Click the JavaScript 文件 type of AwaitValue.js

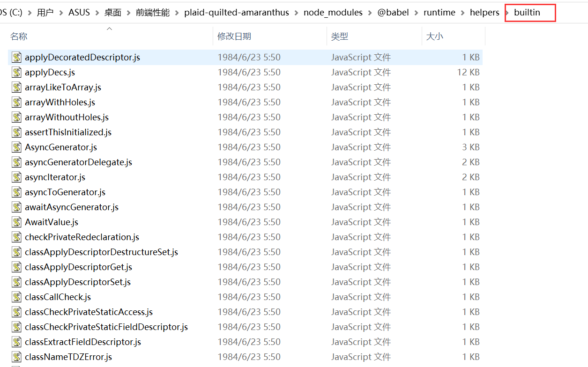[x=361, y=222]
